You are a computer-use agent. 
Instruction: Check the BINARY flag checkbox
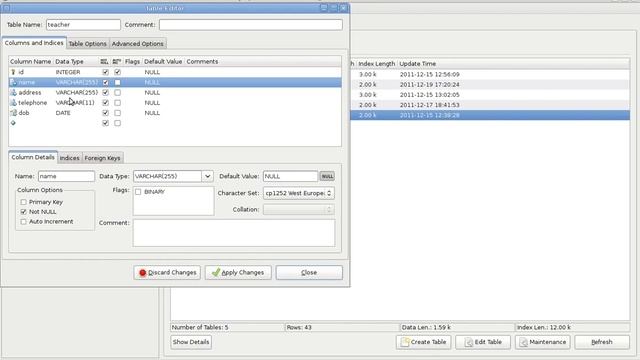(x=138, y=192)
